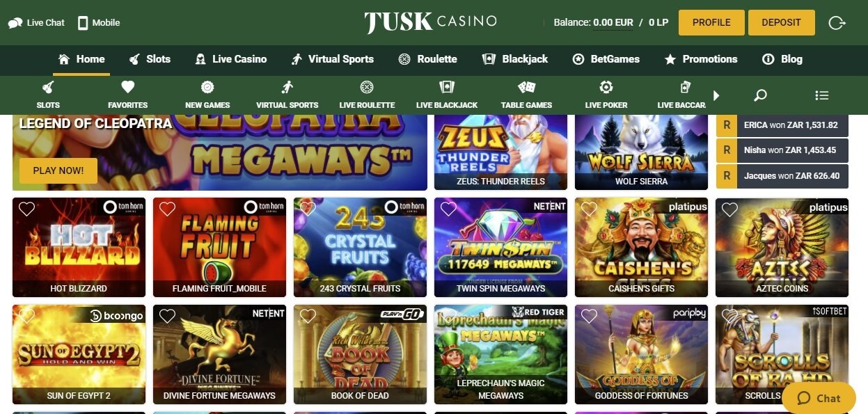Open the Book of Dead game thumbnail

click(x=360, y=354)
